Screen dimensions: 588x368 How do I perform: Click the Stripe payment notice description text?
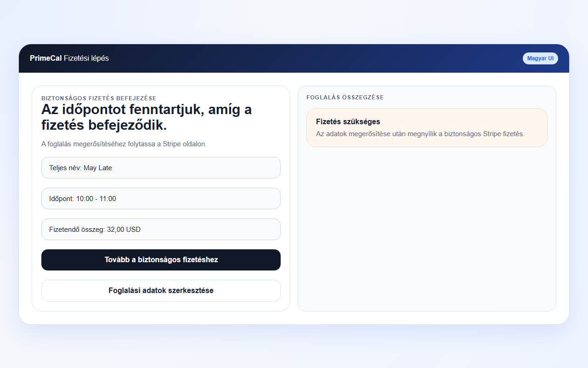pyautogui.click(x=420, y=134)
